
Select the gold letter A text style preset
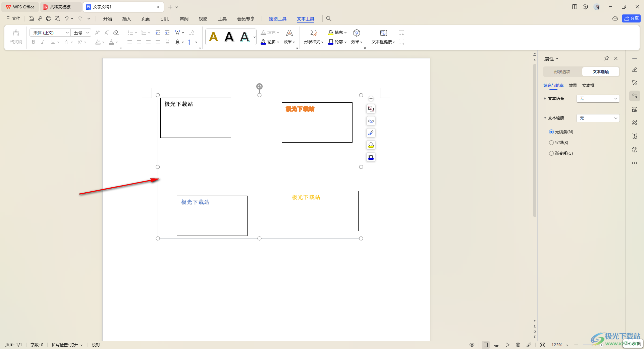pos(214,37)
